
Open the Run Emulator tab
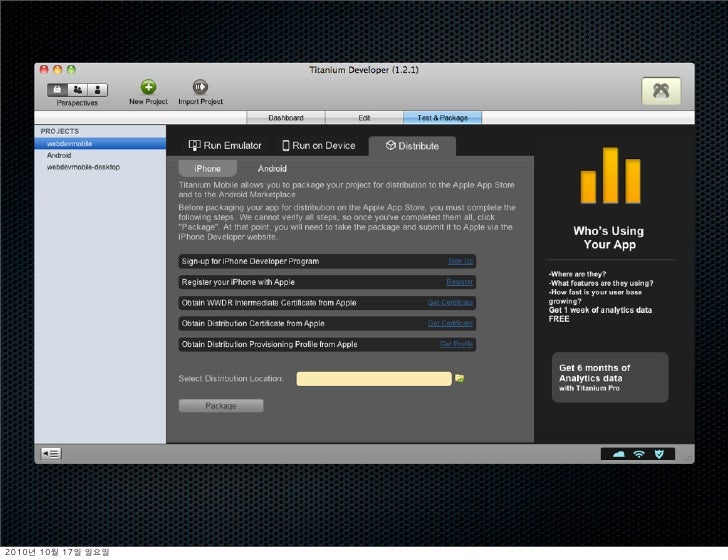point(225,146)
